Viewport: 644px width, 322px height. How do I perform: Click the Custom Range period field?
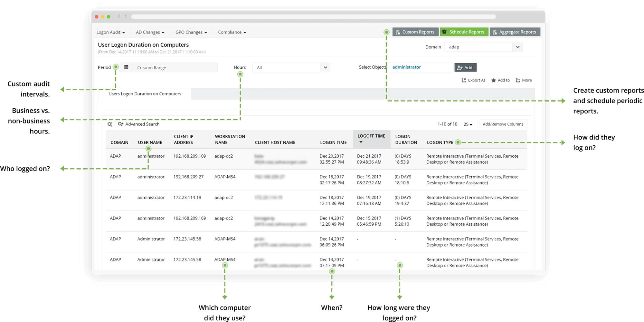click(175, 67)
